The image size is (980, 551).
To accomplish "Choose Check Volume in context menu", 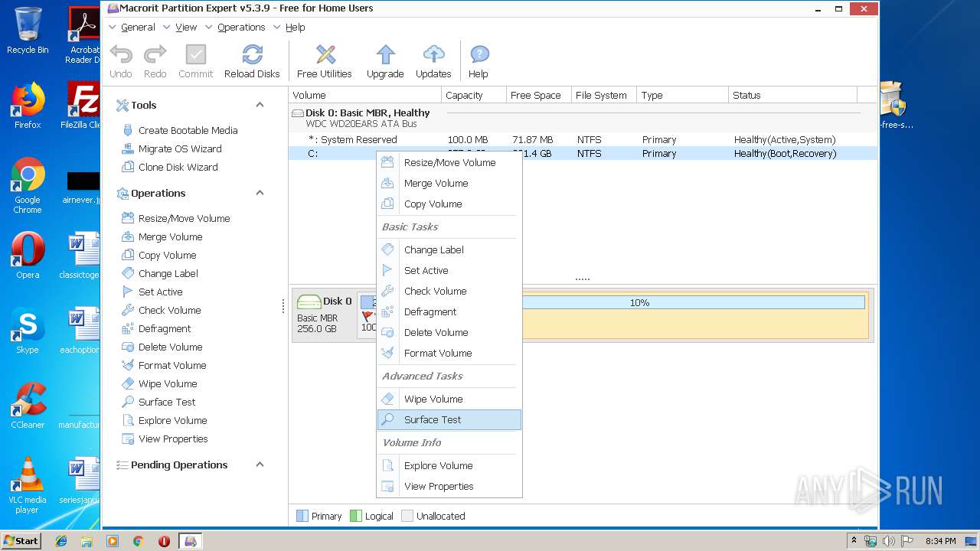I will [449, 291].
